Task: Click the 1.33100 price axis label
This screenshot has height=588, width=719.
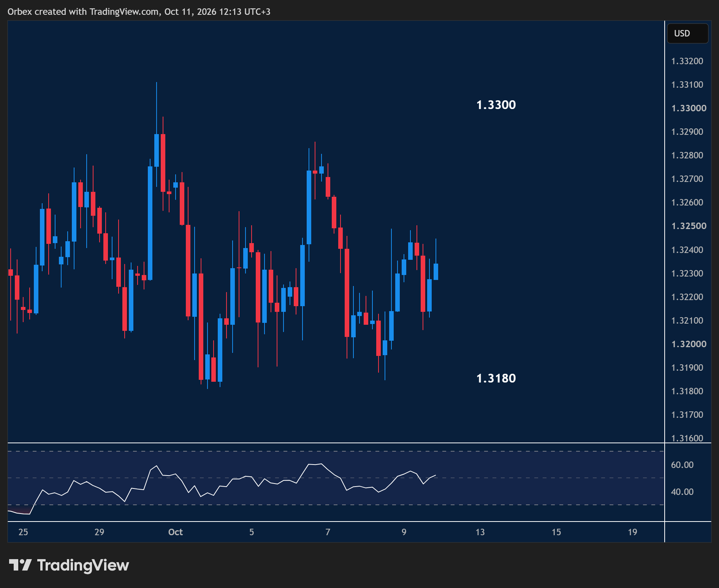Action: click(687, 85)
